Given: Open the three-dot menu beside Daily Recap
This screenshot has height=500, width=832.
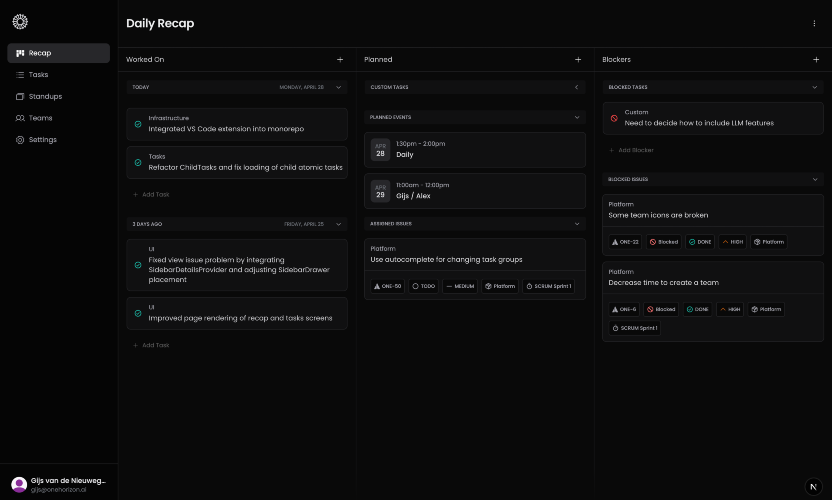Looking at the screenshot, I should [x=814, y=23].
